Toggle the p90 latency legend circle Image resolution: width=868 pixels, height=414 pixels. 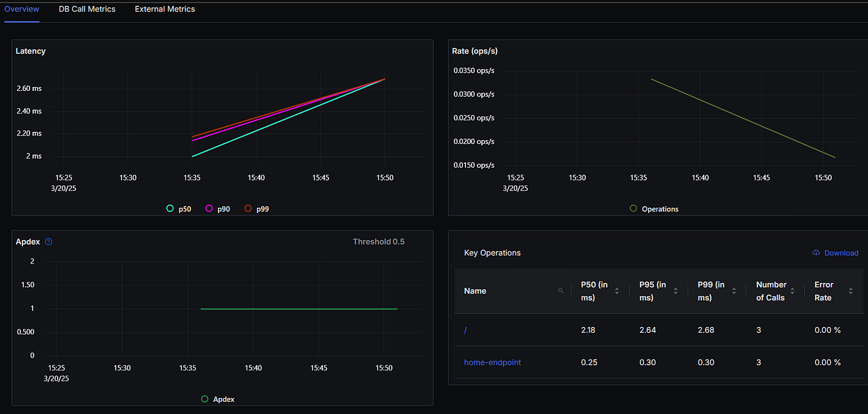(x=209, y=209)
